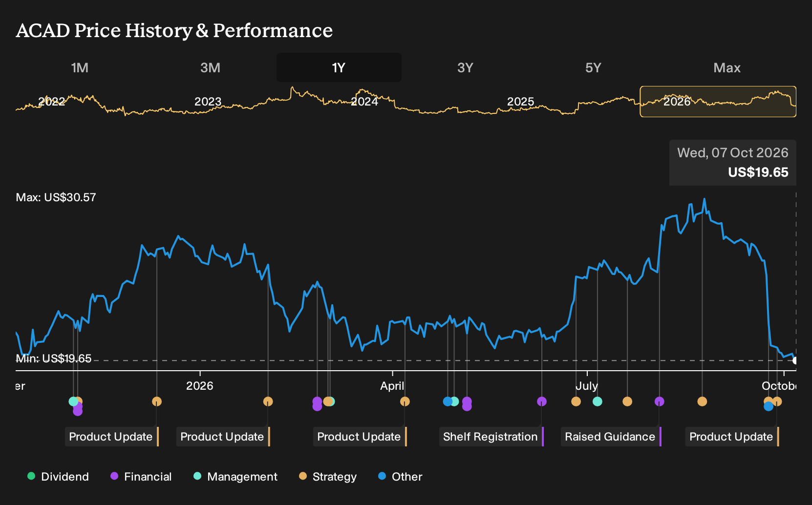812x505 pixels.
Task: Click the highlighted 2026 range selector window
Action: [718, 102]
